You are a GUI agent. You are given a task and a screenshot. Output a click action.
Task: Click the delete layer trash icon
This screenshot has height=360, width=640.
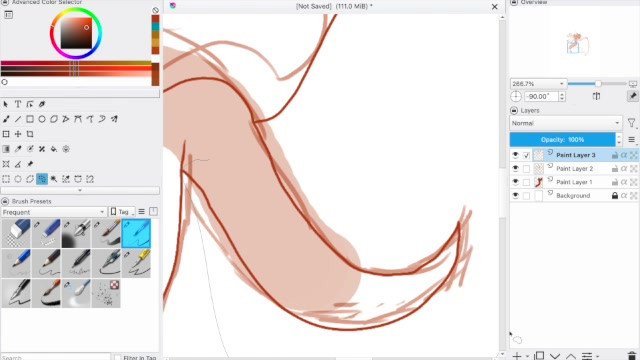[632, 356]
